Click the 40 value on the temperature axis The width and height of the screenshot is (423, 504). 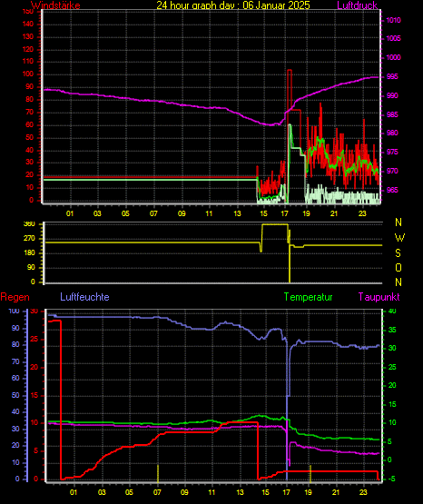pyautogui.click(x=392, y=311)
